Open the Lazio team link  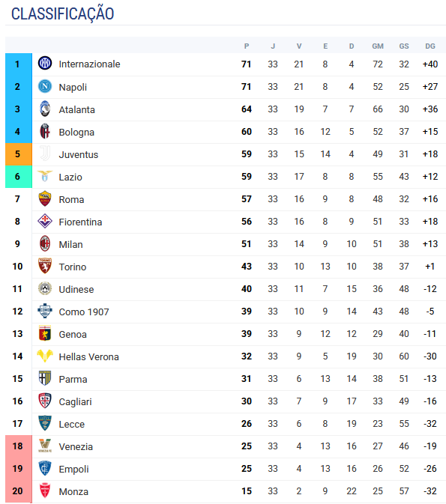click(70, 177)
